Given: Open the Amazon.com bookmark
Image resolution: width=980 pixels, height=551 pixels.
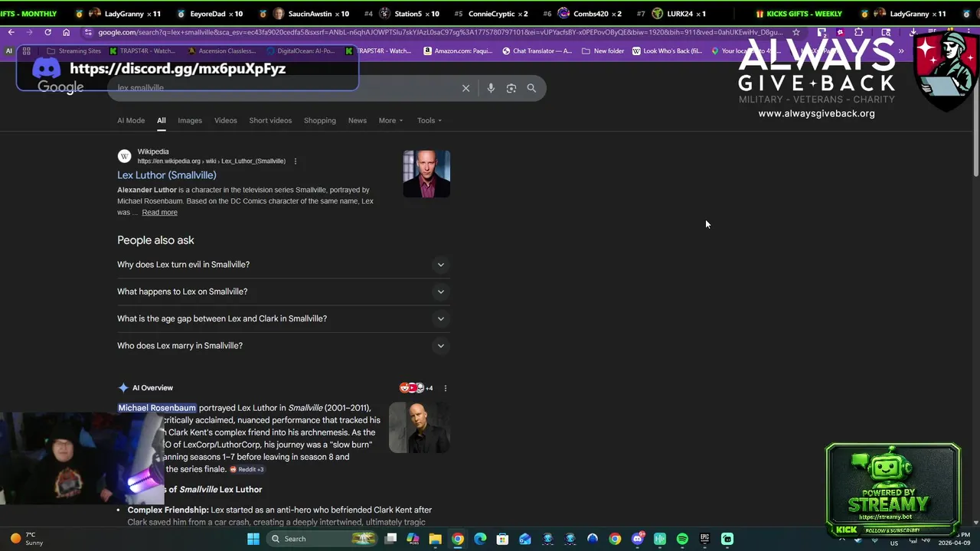Looking at the screenshot, I should coord(458,51).
